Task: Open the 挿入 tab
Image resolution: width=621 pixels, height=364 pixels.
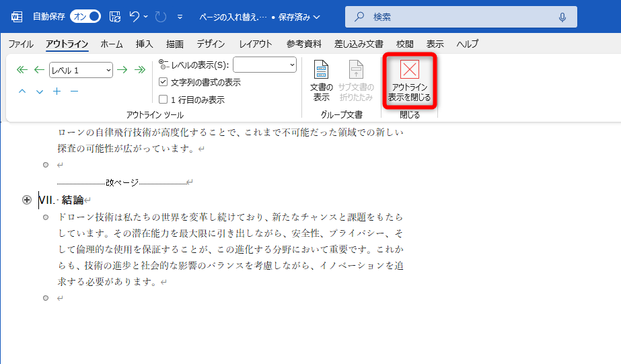Action: tap(144, 44)
